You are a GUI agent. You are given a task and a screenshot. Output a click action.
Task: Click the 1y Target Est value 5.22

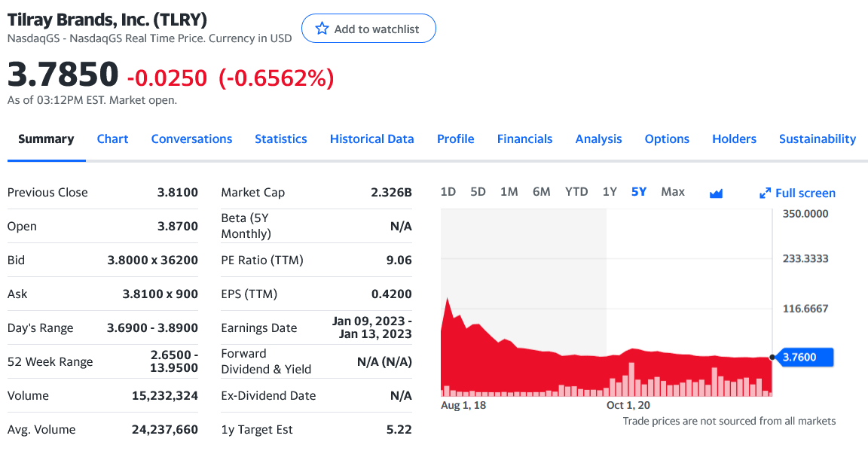click(399, 429)
